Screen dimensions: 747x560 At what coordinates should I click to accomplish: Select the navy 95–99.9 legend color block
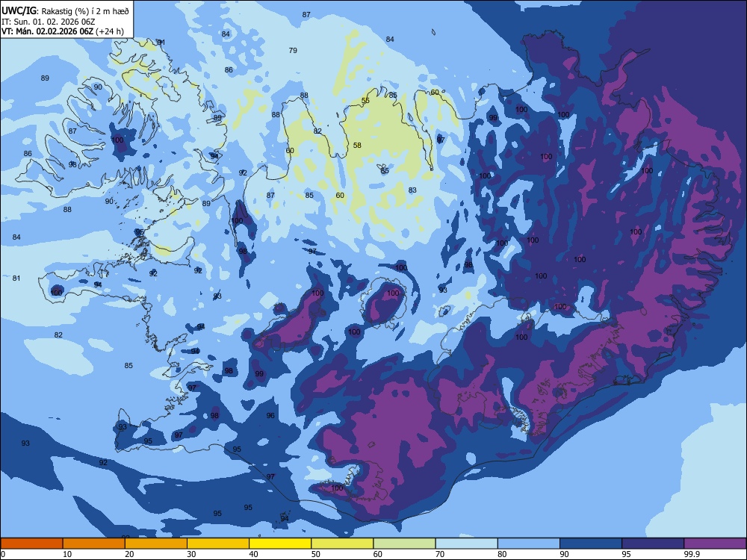[653, 544]
